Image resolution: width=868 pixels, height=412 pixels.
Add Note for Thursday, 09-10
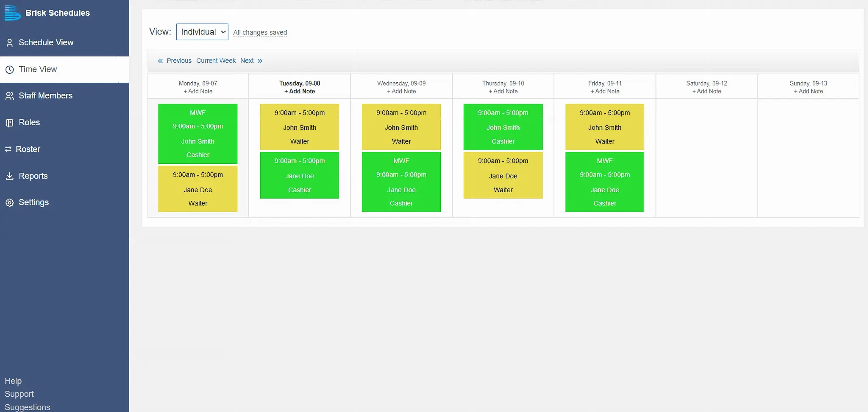click(x=503, y=91)
